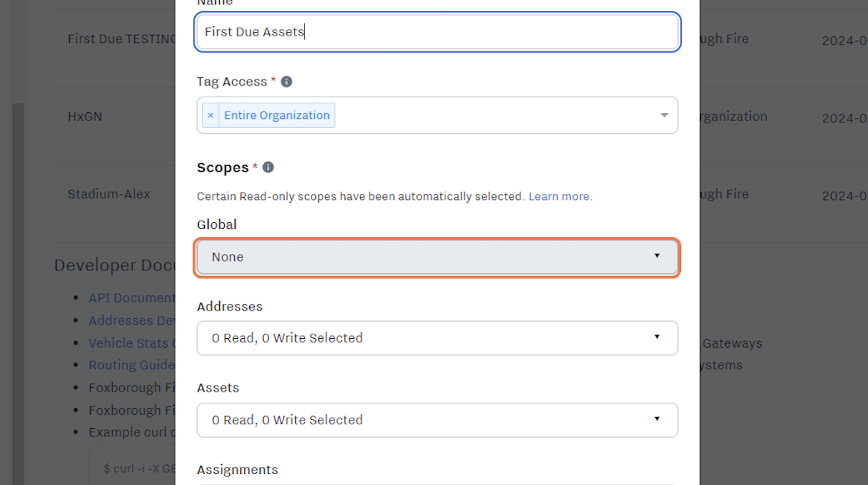Click the Example curl text in background page
This screenshot has width=868, height=485.
pyautogui.click(x=132, y=432)
